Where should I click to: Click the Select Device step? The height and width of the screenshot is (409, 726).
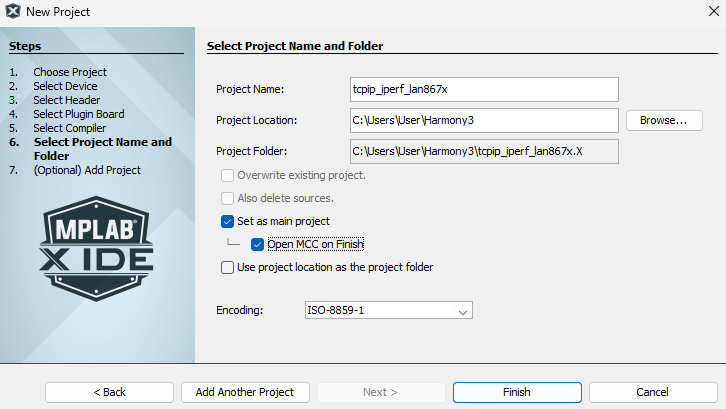pos(66,86)
